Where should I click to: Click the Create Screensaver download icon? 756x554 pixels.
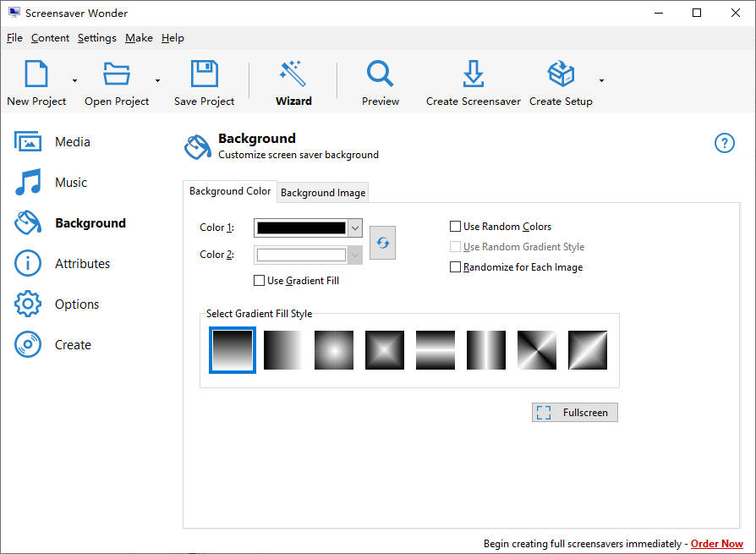(x=473, y=74)
